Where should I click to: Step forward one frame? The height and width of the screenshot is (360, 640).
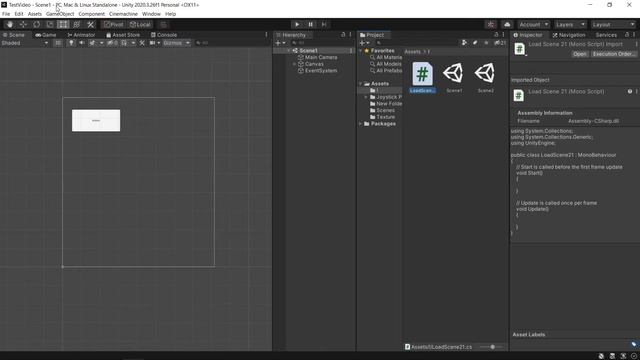(324, 24)
